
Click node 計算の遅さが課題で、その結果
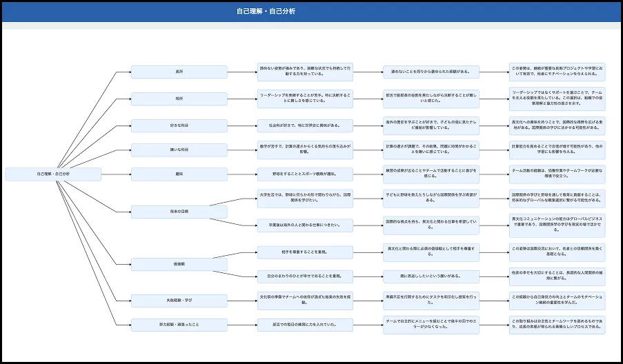click(431, 150)
